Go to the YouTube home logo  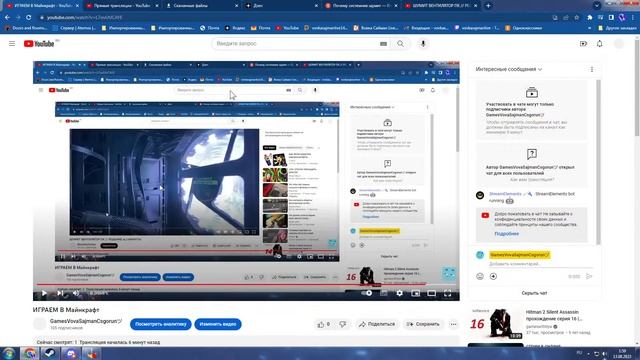[x=39, y=44]
